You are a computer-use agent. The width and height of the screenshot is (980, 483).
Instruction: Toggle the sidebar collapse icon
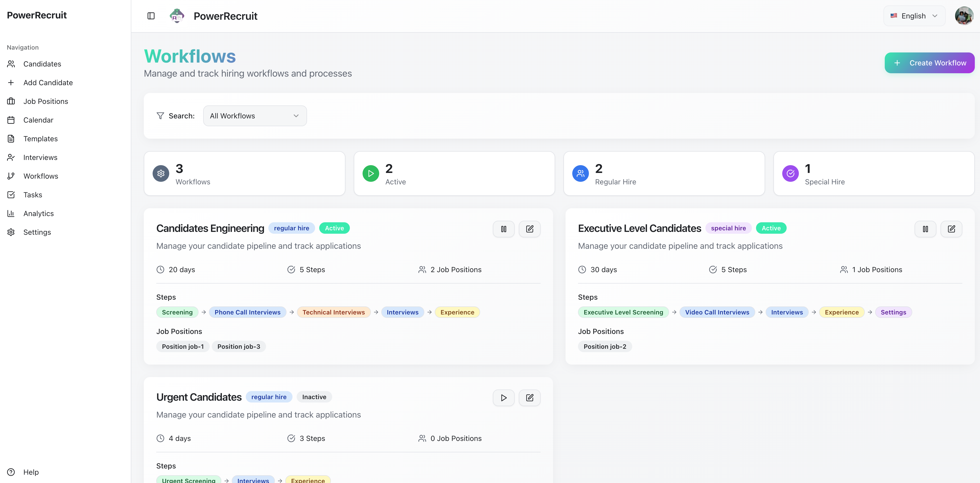(151, 16)
